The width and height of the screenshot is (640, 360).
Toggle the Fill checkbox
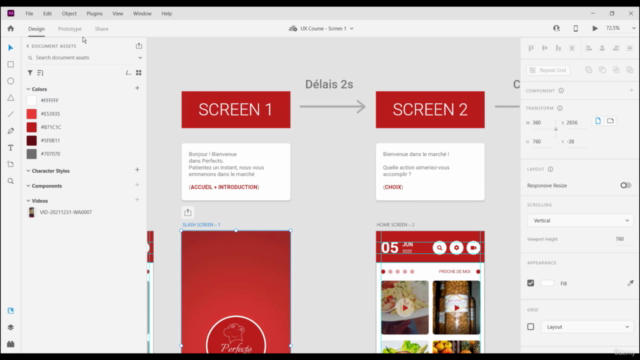click(x=531, y=283)
